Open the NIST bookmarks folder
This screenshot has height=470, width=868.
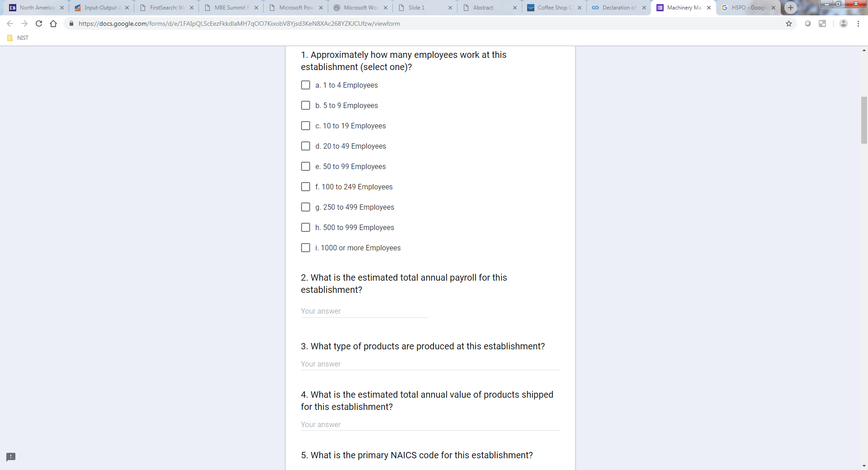click(x=18, y=38)
